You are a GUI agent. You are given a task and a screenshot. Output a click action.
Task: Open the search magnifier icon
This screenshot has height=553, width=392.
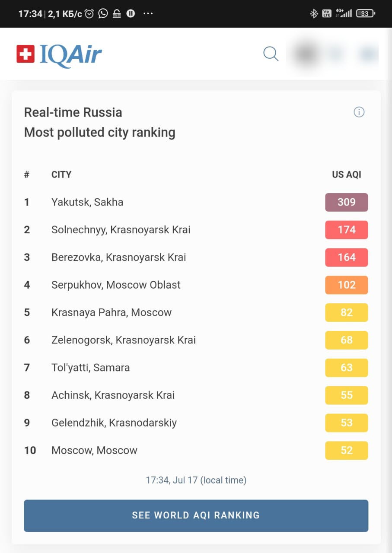pyautogui.click(x=271, y=54)
